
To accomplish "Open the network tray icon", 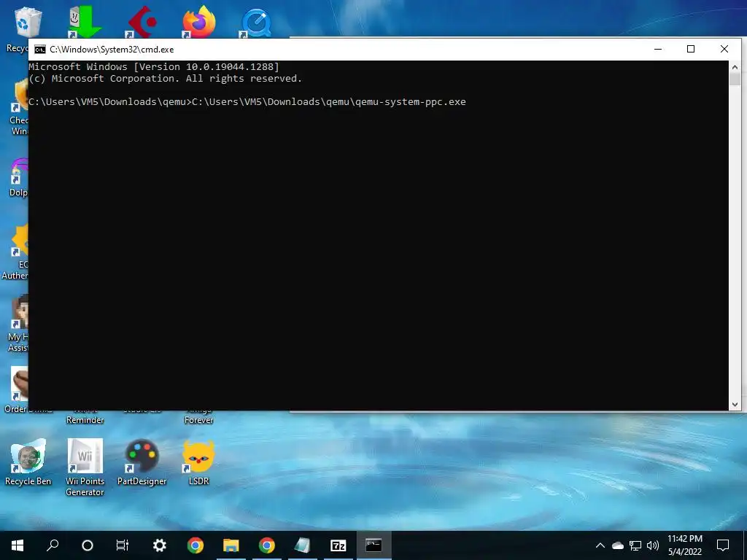I will pos(635,545).
